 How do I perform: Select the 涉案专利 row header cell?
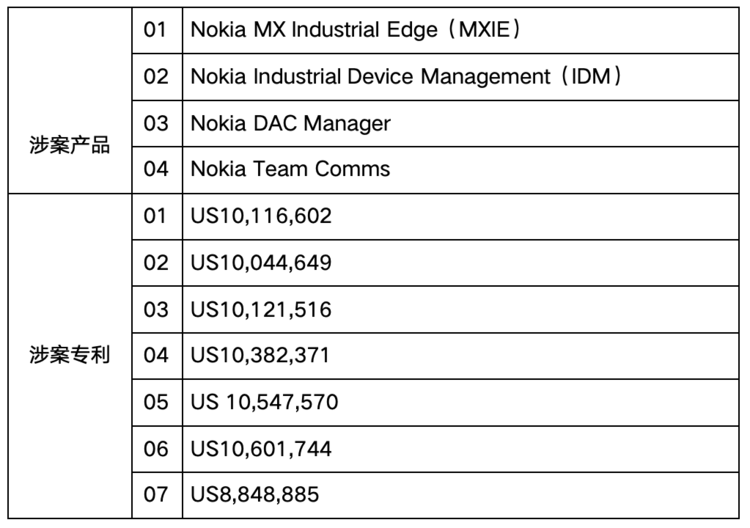(x=69, y=356)
